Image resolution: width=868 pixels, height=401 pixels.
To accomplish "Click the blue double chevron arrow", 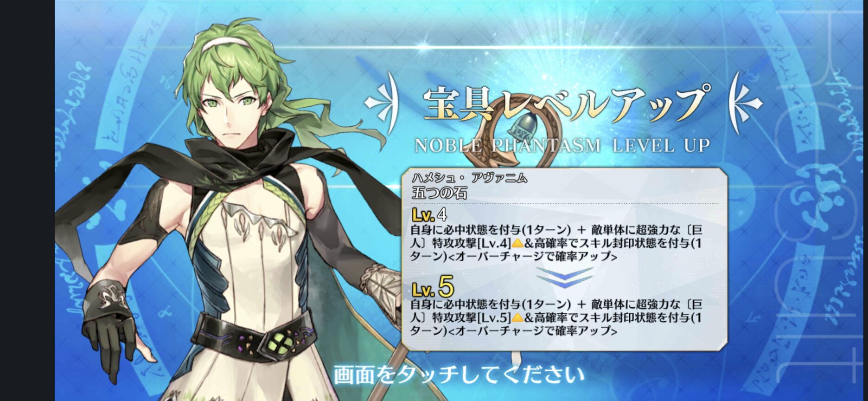I will [x=564, y=277].
